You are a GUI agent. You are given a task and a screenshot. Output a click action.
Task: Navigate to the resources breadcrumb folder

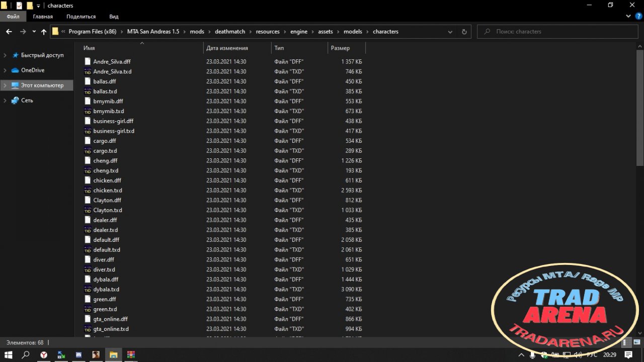[x=268, y=32]
